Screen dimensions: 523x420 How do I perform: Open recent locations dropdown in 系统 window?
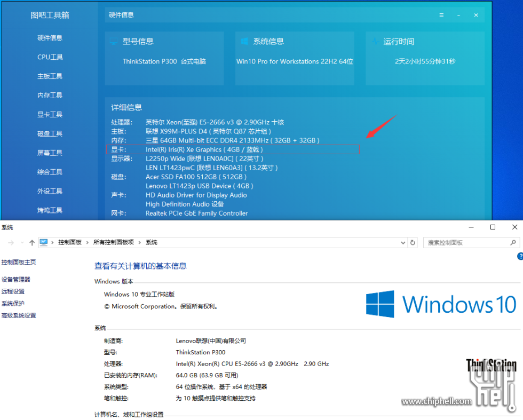(22, 242)
